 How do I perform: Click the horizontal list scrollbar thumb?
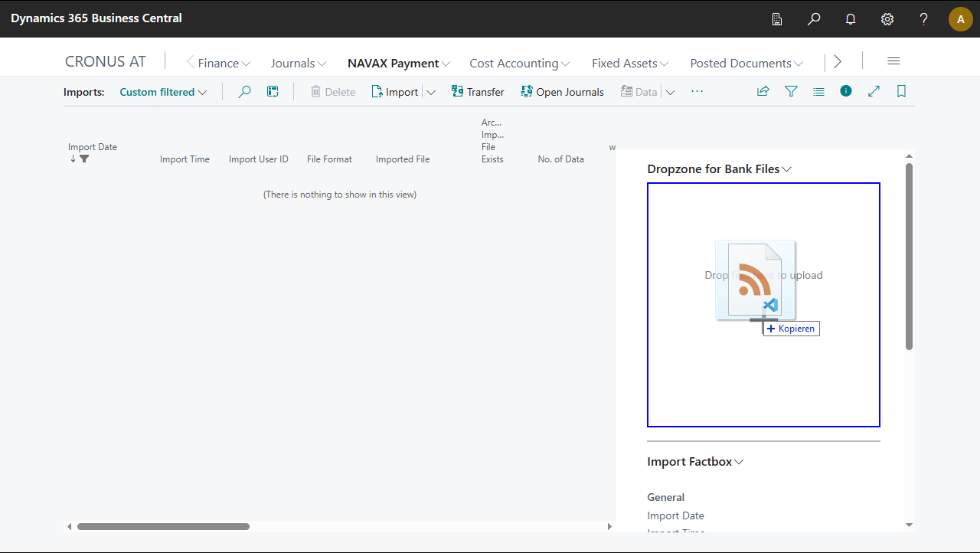pos(163,526)
